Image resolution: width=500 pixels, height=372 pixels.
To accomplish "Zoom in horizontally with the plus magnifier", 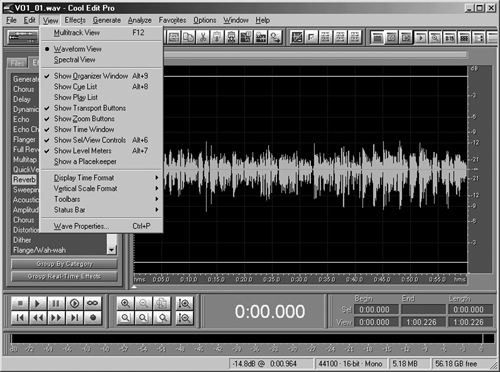I will point(125,303).
